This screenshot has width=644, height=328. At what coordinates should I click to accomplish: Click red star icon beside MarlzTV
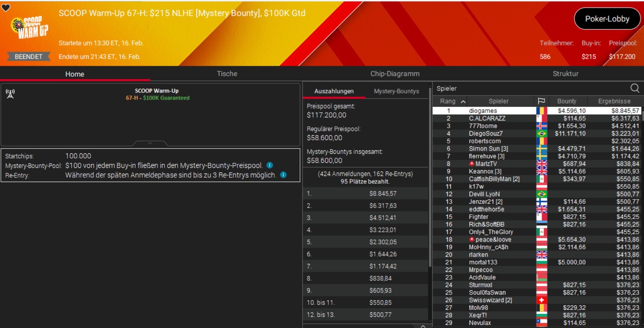(x=472, y=164)
